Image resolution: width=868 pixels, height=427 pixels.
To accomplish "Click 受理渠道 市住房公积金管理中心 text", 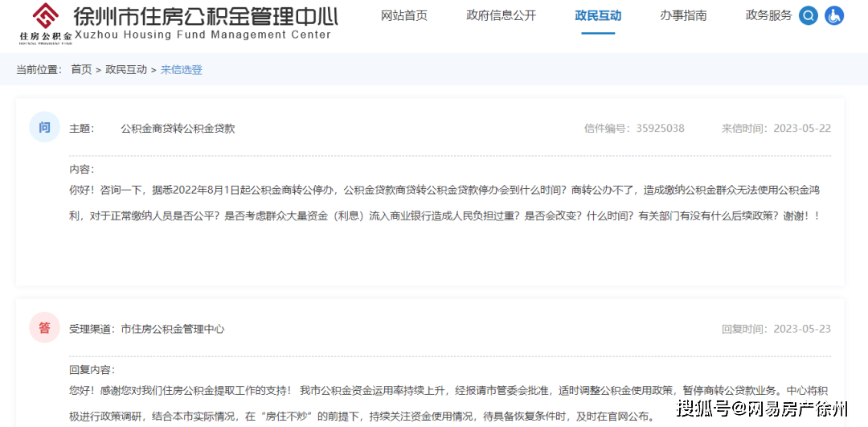I will tap(147, 329).
